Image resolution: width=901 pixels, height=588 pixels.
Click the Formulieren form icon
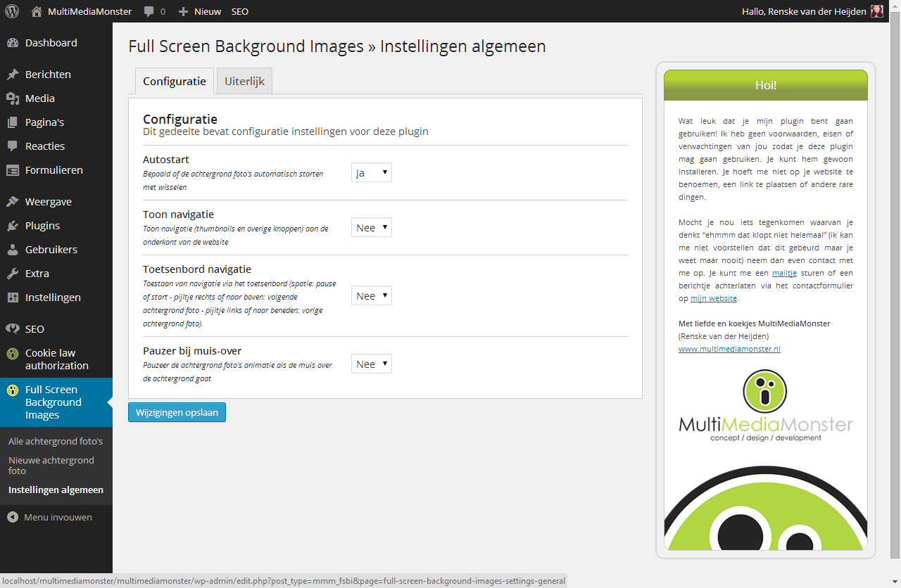click(x=13, y=170)
